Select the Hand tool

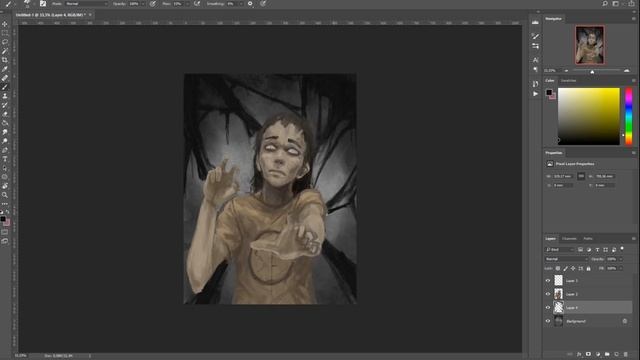coord(5,186)
